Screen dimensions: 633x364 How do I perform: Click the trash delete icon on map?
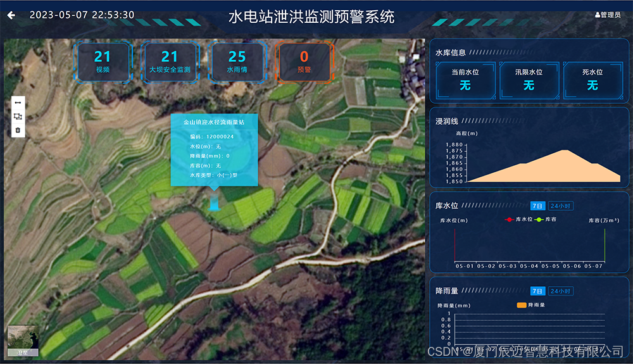tap(18, 130)
